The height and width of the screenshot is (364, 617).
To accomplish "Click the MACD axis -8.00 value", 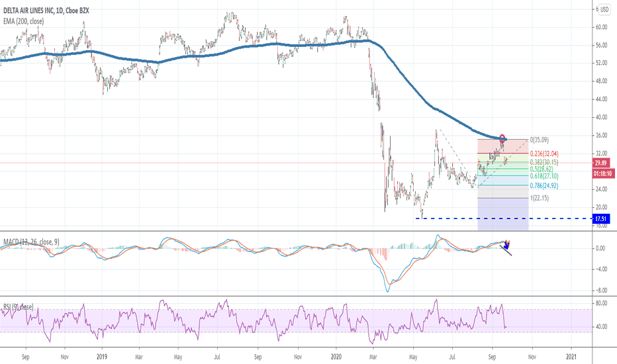I will pyautogui.click(x=600, y=291).
